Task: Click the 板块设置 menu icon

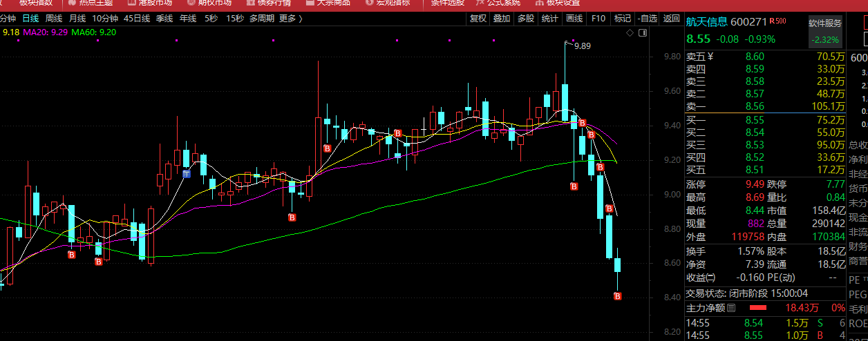Action: click(540, 2)
